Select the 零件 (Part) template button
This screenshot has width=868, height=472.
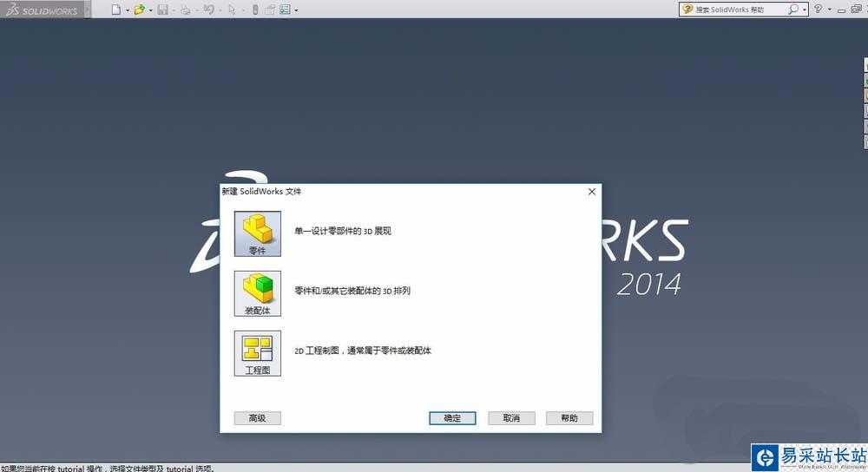pos(258,233)
